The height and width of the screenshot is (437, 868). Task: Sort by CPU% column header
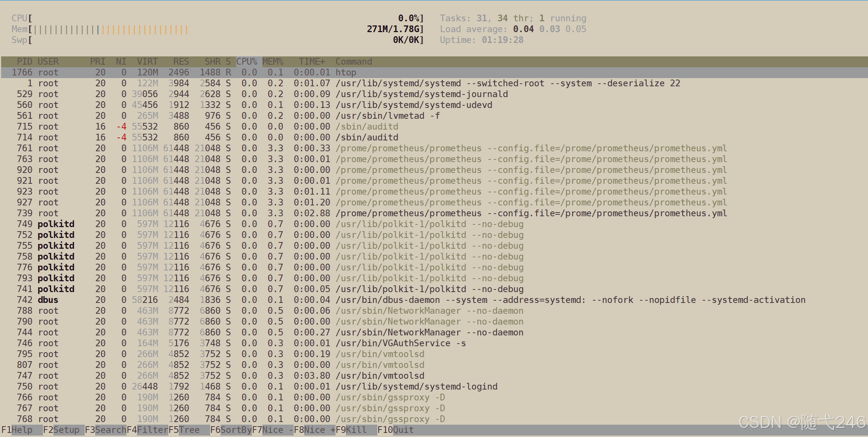pyautogui.click(x=247, y=62)
